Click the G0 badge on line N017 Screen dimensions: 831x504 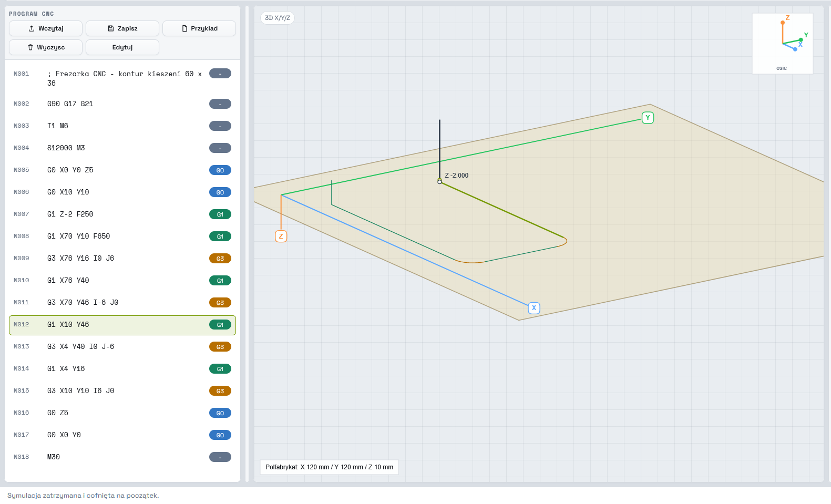click(x=220, y=435)
